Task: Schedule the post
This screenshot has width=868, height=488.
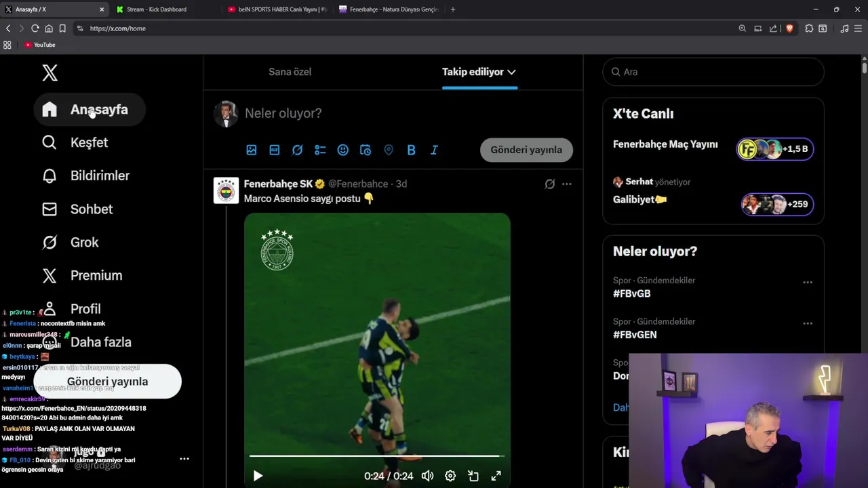Action: point(366,150)
